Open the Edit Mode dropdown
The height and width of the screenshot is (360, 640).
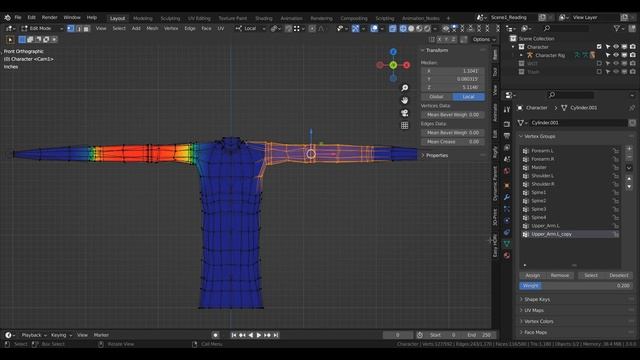[41, 29]
